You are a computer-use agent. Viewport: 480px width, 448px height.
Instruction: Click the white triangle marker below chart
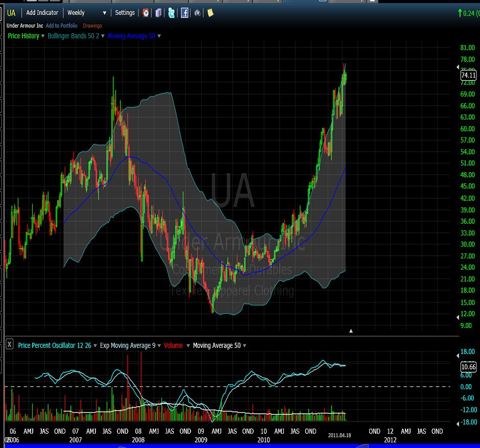pos(351,331)
